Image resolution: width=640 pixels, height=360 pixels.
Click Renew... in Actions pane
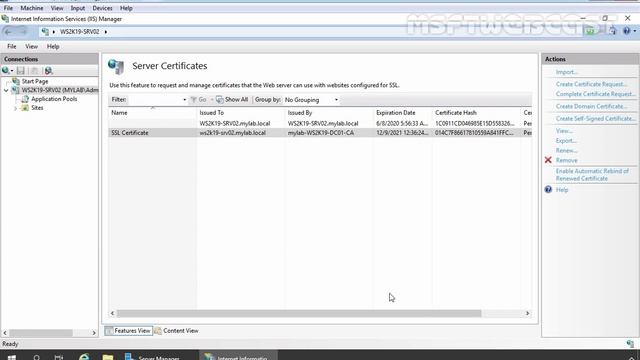coord(567,151)
